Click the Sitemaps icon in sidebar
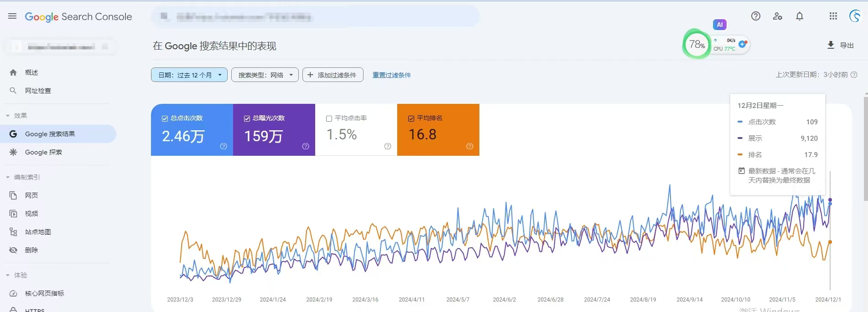The width and height of the screenshot is (868, 312). point(13,232)
